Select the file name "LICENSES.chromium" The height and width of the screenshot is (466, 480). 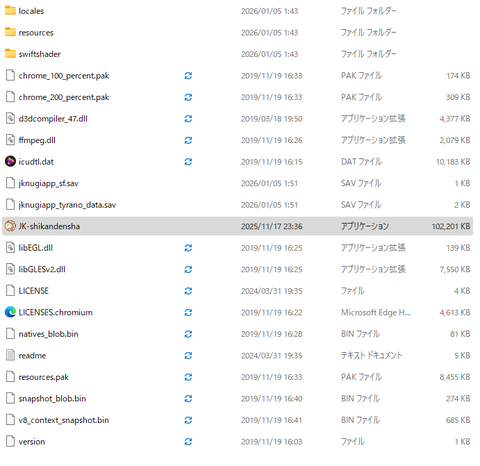pos(55,312)
